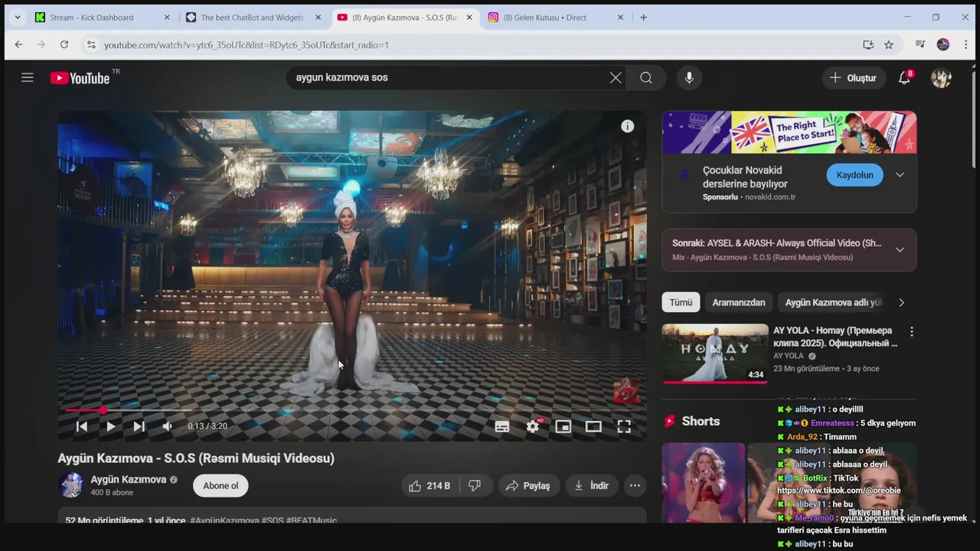Image resolution: width=980 pixels, height=551 pixels.
Task: Close the Aygün Kazımova YouTube tab
Action: (469, 18)
